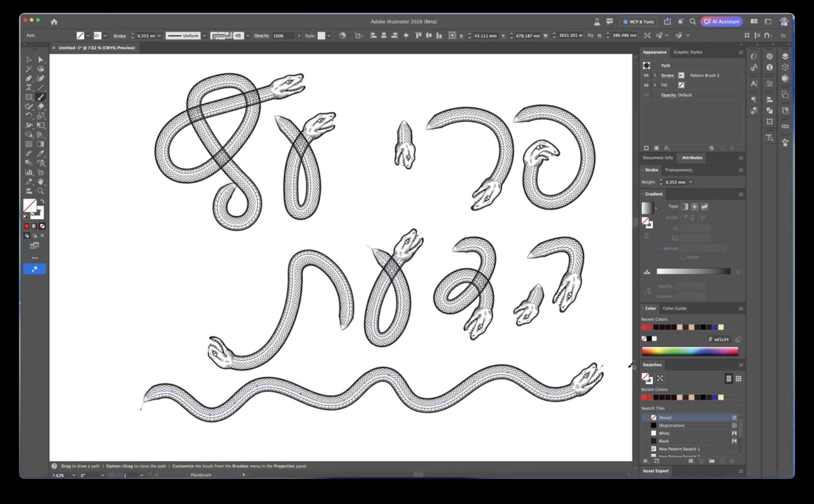Open the beaker Discover icon
Image resolution: width=814 pixels, height=504 pixels.
point(597,21)
